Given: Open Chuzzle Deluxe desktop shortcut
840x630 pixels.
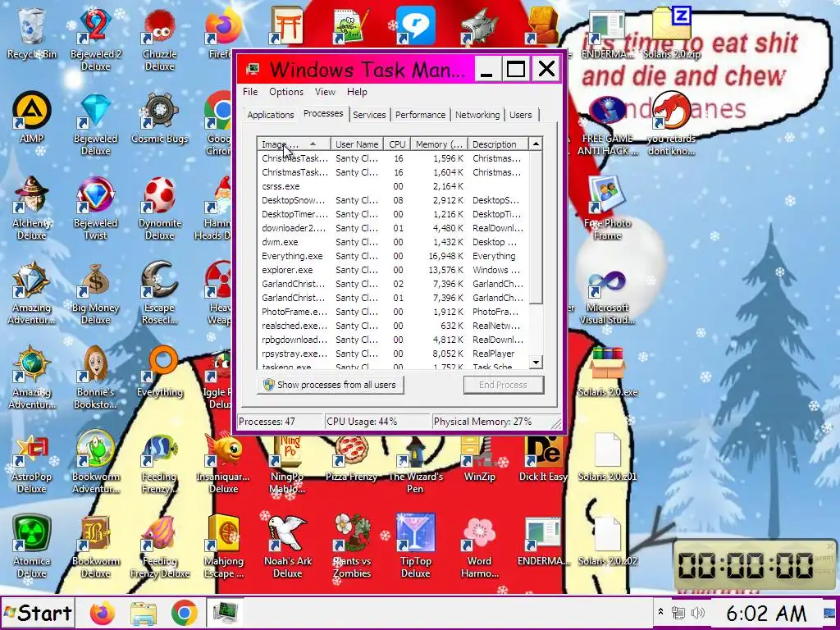Looking at the screenshot, I should tap(159, 39).
